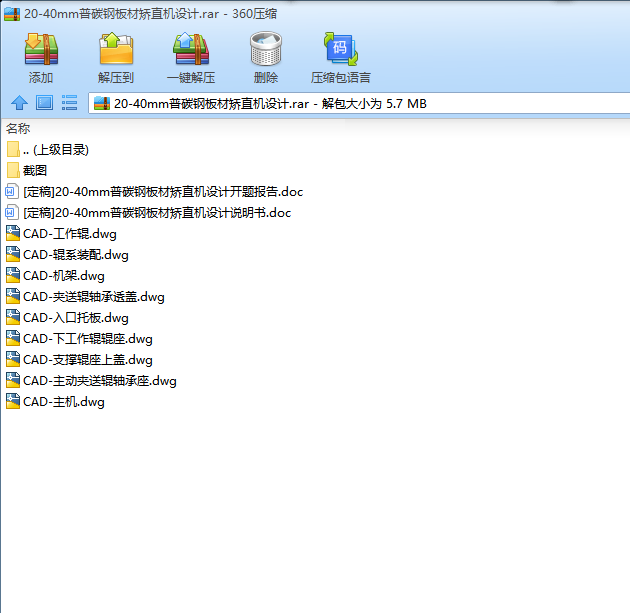Click the 删除 (Delete) trash icon

tap(266, 49)
